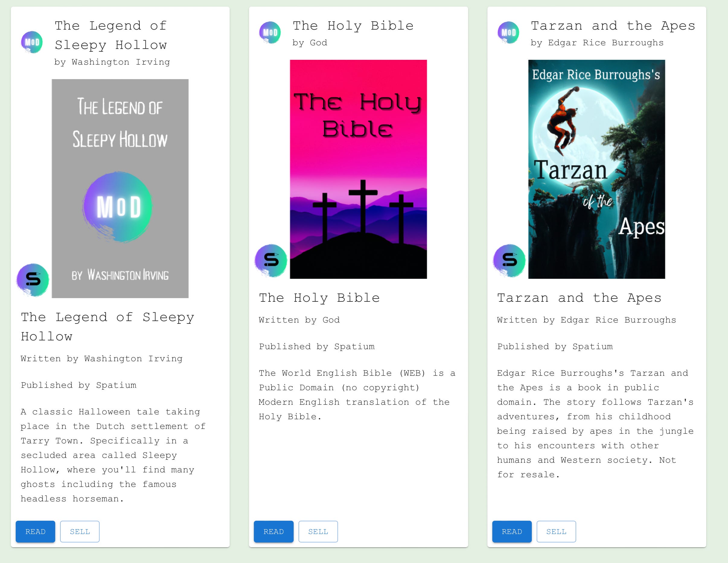Image resolution: width=728 pixels, height=563 pixels.
Task: Open The Holy Bible cover image
Action: [x=358, y=169]
